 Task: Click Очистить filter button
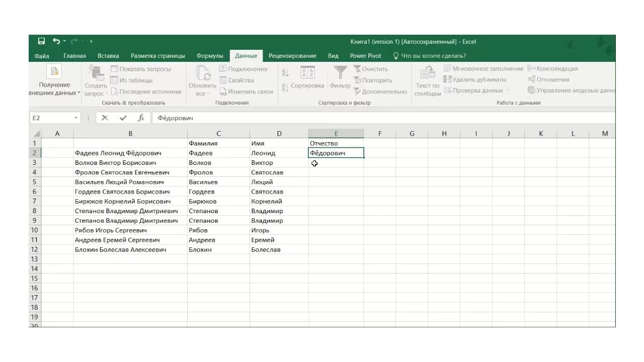point(371,69)
